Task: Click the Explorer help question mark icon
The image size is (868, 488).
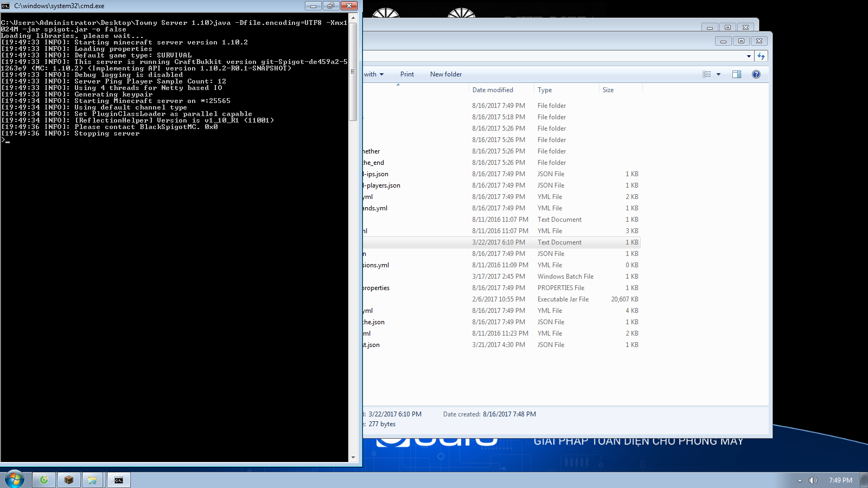Action: click(756, 74)
